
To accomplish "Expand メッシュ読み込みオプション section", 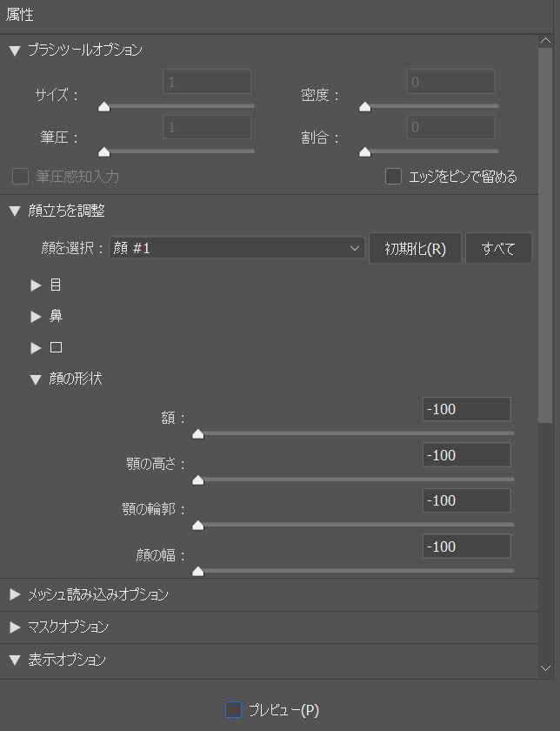I will pos(14,595).
